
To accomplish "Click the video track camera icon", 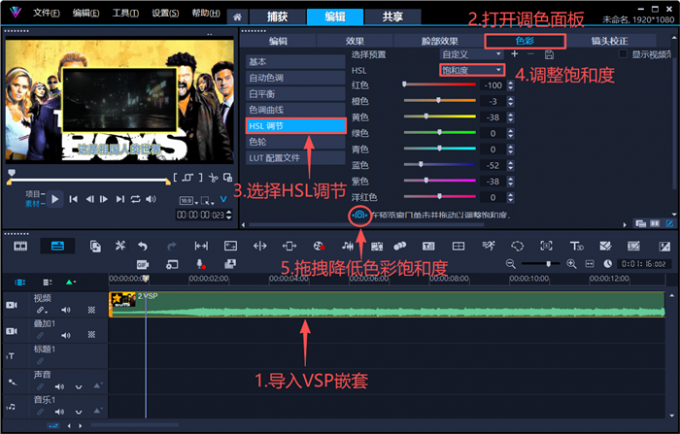I will 12,305.
